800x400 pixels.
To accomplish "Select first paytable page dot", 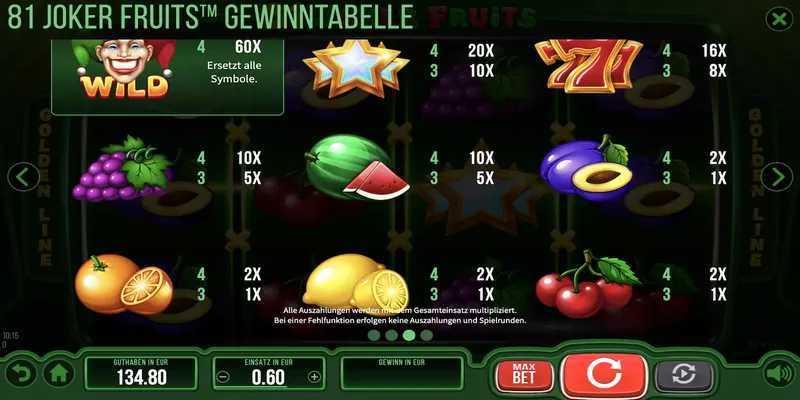I will [374, 335].
